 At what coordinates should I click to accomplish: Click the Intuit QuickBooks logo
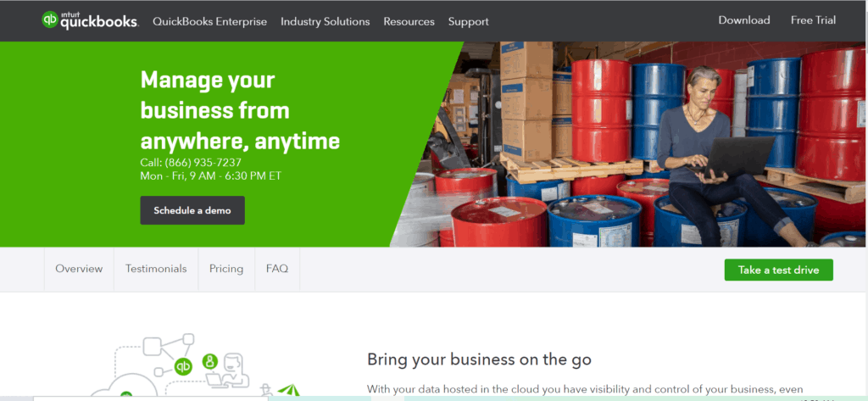point(90,20)
